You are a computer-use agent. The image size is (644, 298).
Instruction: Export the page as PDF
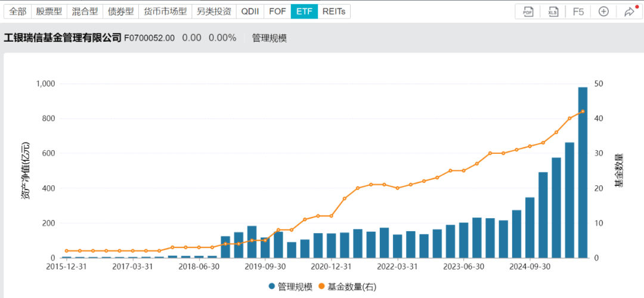click(528, 11)
